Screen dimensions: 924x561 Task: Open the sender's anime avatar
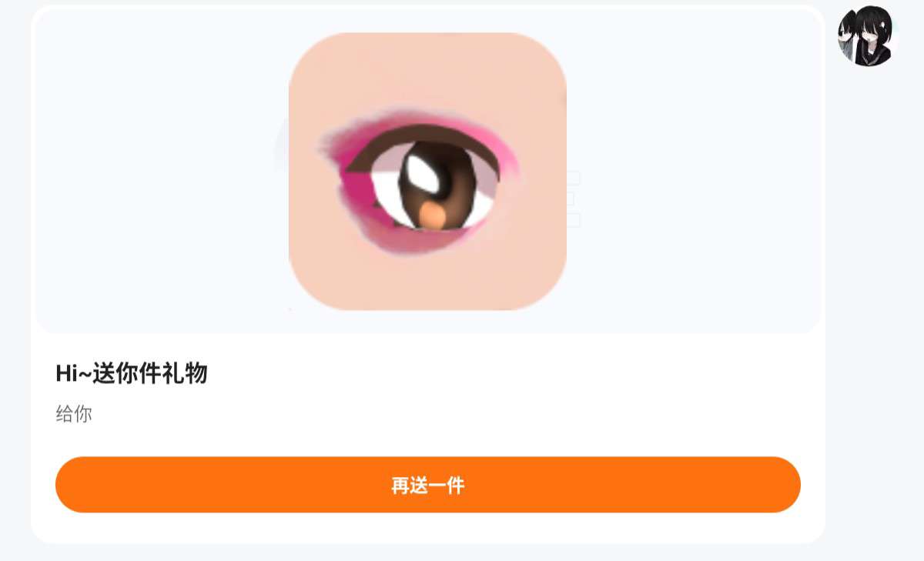(x=868, y=36)
